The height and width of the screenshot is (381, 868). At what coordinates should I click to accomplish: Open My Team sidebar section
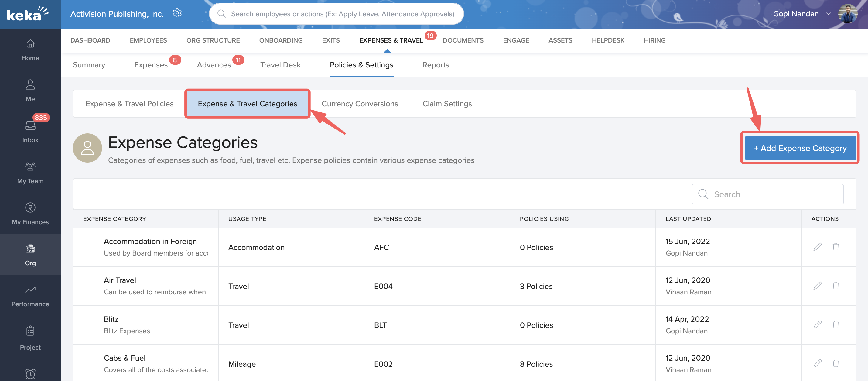[30, 173]
